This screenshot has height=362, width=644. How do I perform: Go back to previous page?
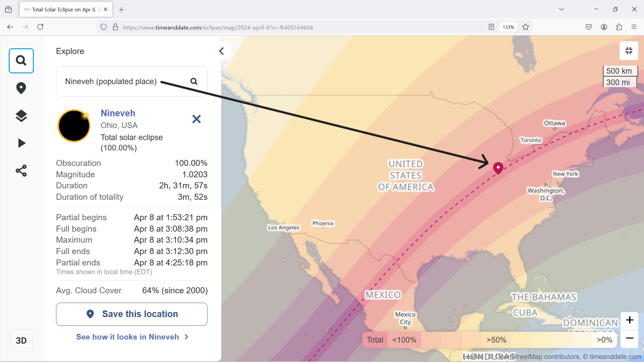coord(10,27)
